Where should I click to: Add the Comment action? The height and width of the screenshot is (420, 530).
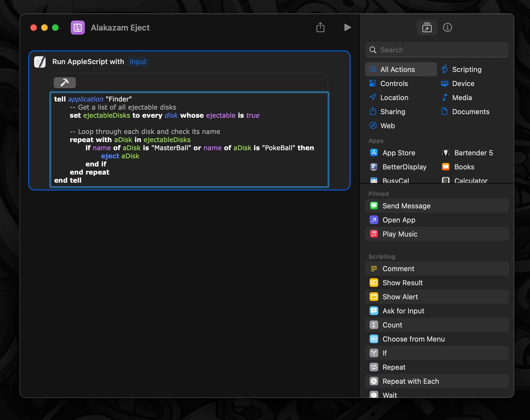437,268
